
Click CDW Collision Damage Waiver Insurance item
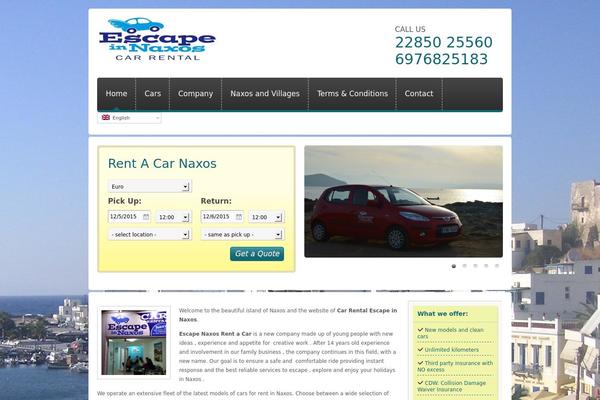(x=452, y=386)
